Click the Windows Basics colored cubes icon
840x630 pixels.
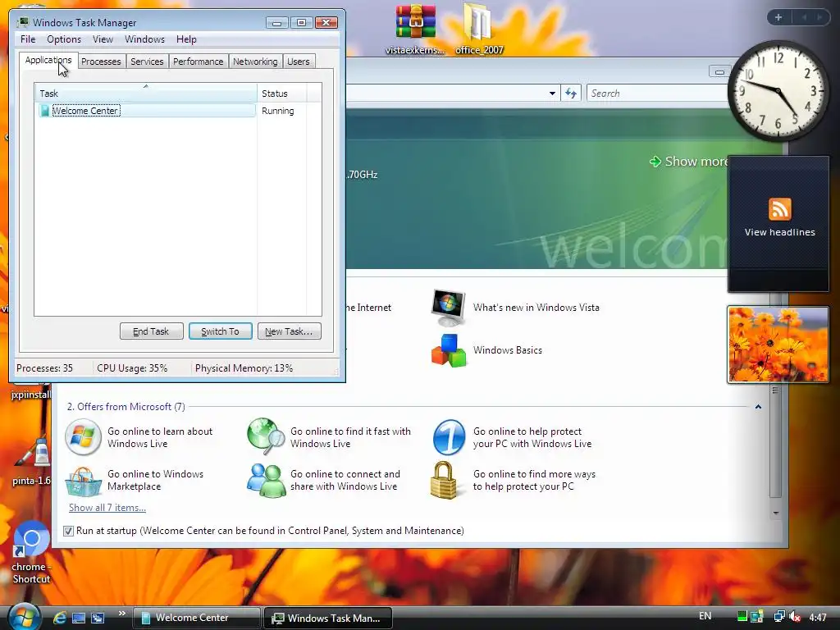click(449, 350)
